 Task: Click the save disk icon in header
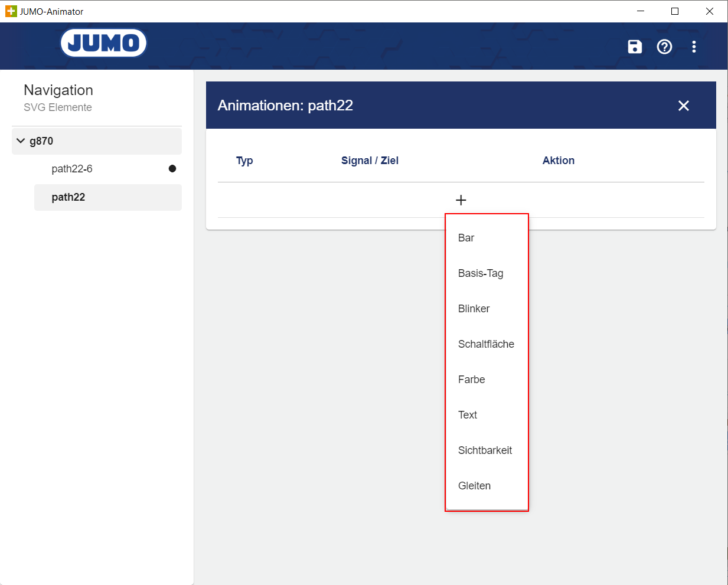point(635,47)
